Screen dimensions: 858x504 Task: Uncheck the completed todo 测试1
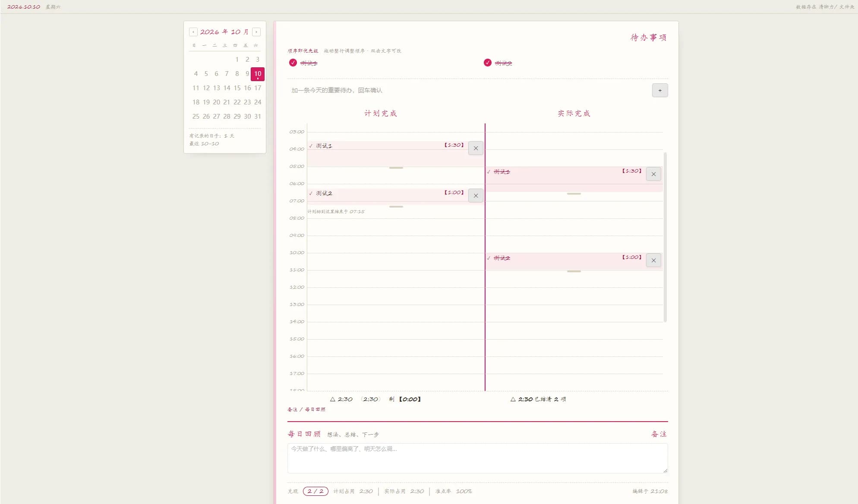pyautogui.click(x=293, y=63)
